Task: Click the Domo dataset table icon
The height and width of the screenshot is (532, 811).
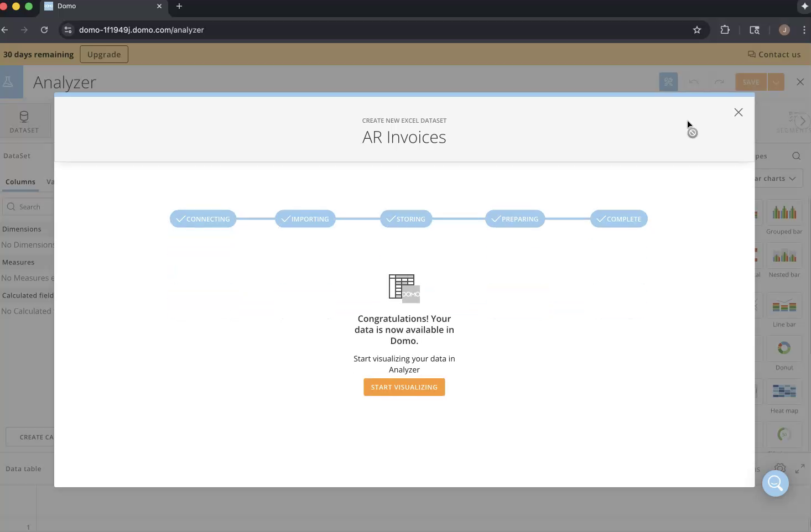Action: tap(404, 289)
